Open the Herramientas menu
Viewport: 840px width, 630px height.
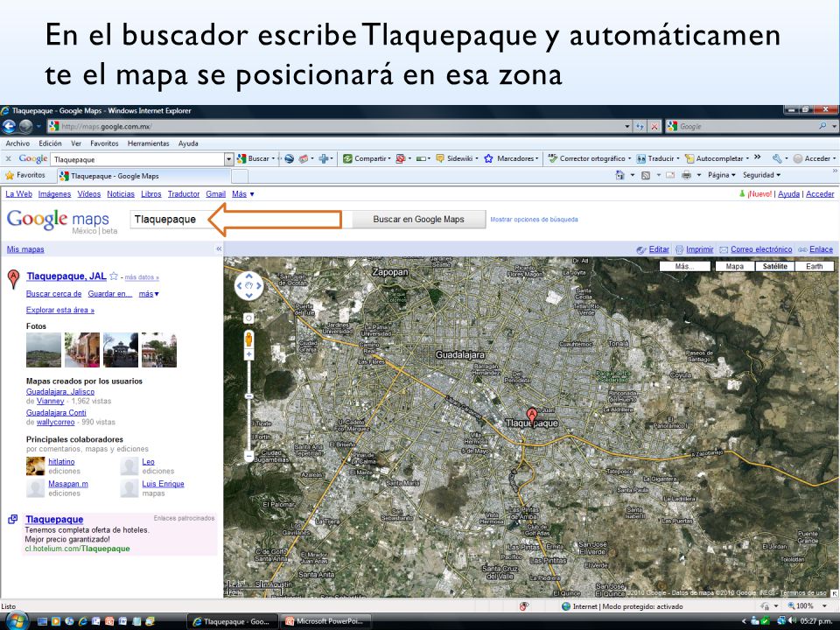click(149, 143)
